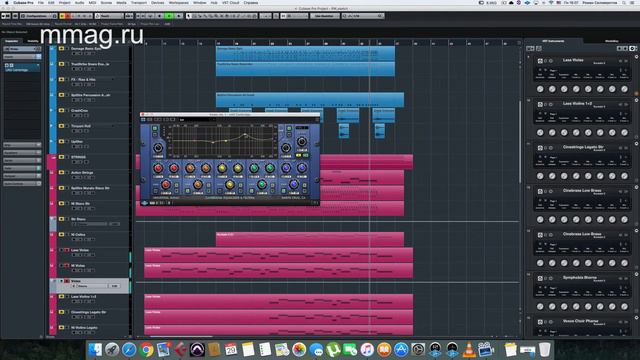Toggle the low-cut filter enable button in EQ
Screen dimensions: 640x360
155,129
